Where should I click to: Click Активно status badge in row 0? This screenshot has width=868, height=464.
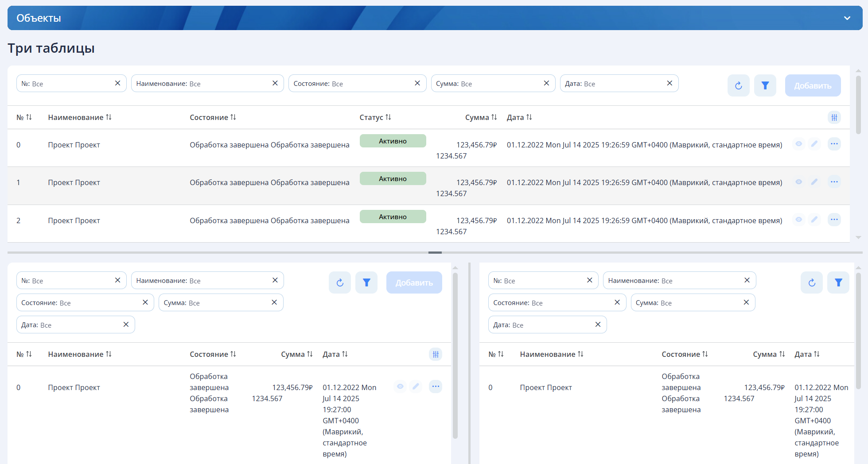pyautogui.click(x=393, y=141)
